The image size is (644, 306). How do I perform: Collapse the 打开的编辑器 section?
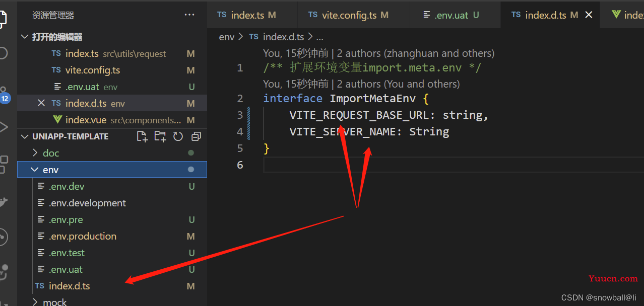pos(24,37)
